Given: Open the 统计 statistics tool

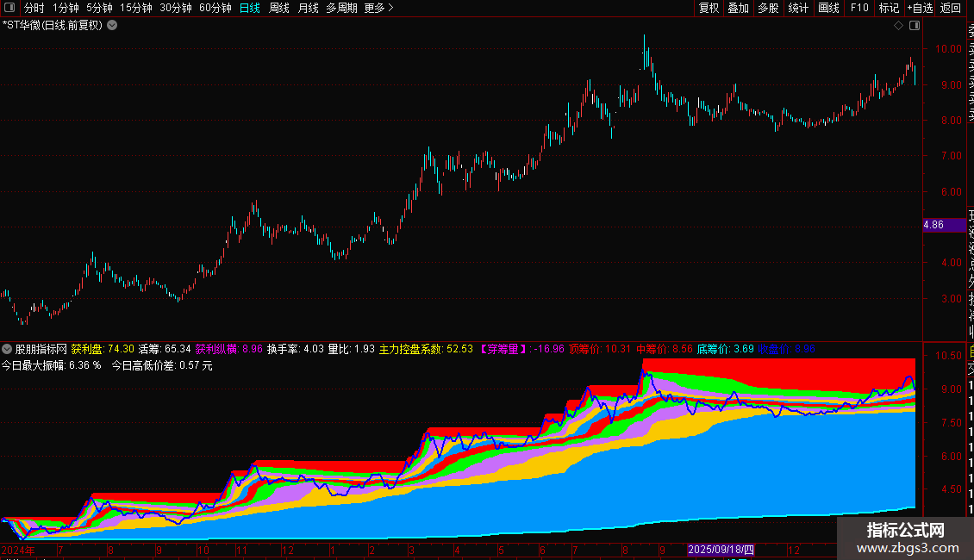Looking at the screenshot, I should (x=798, y=8).
